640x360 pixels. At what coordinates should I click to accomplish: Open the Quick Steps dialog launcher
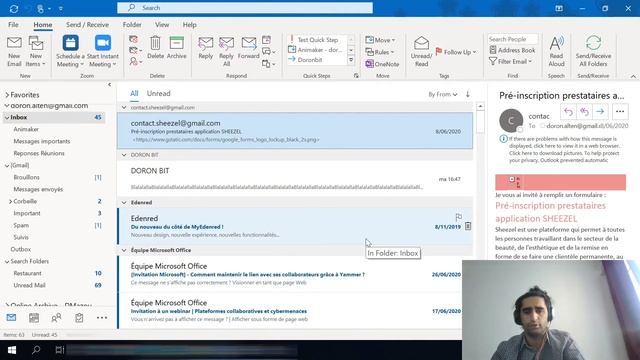click(356, 76)
